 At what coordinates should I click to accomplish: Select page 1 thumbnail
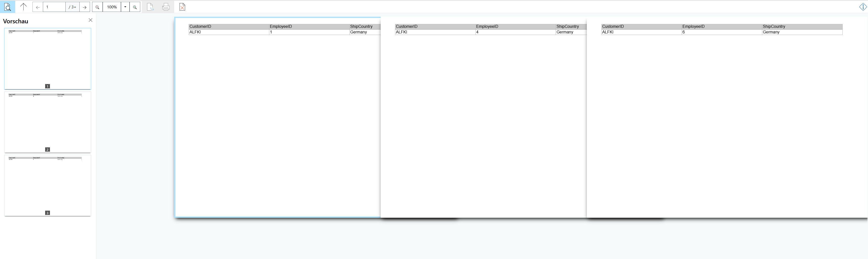click(x=47, y=58)
